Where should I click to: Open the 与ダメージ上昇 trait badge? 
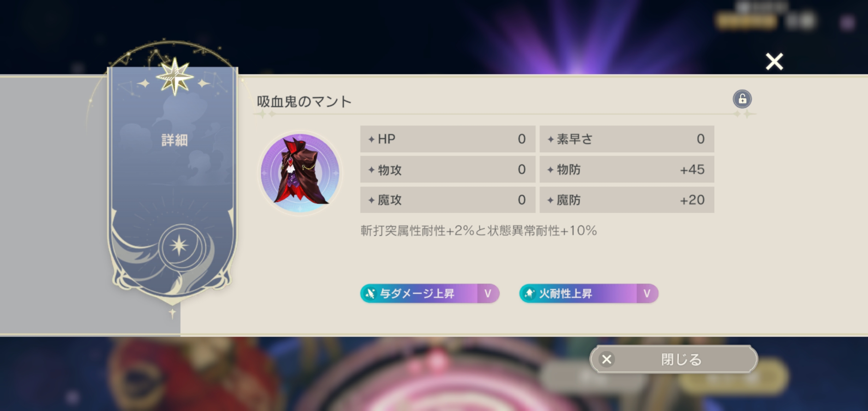pos(429,293)
